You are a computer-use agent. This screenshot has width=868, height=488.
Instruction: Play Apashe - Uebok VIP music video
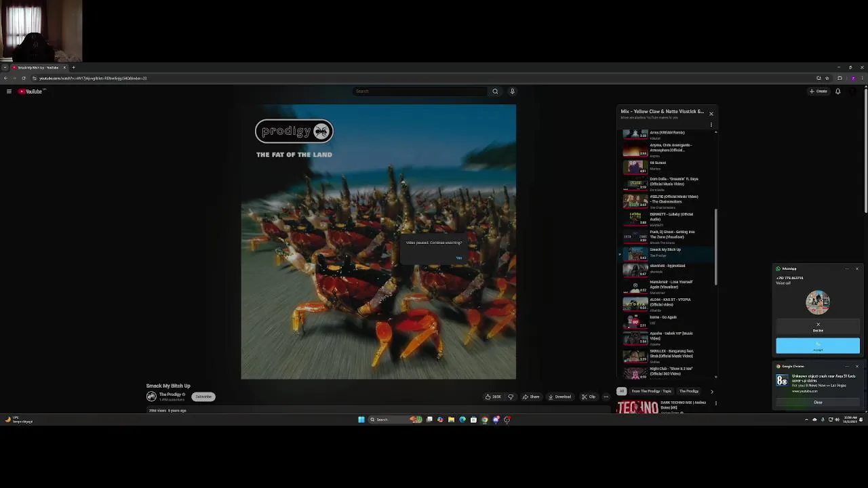click(667, 338)
